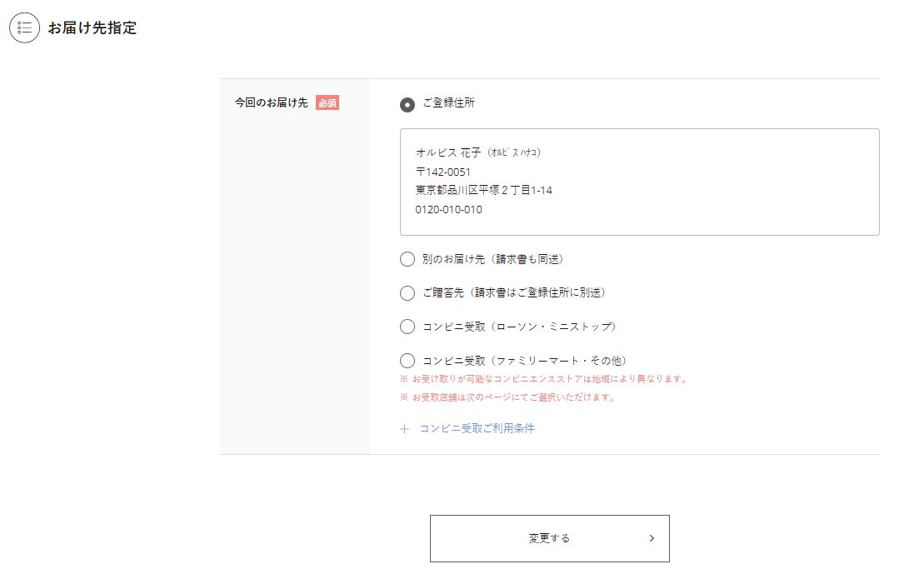Click the お届け先指定 page heading
This screenshot has height=574, width=924.
pos(92,28)
